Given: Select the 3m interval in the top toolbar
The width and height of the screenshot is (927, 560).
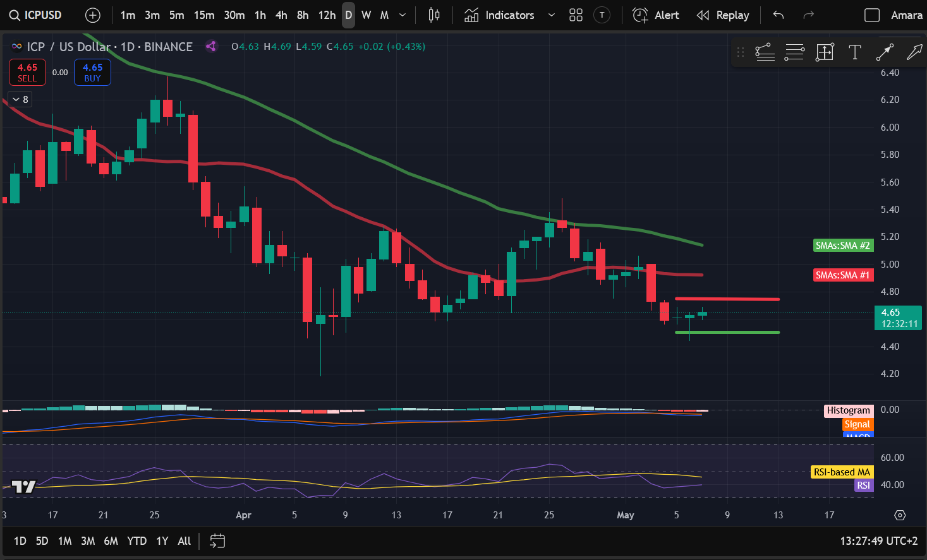Looking at the screenshot, I should click(152, 15).
